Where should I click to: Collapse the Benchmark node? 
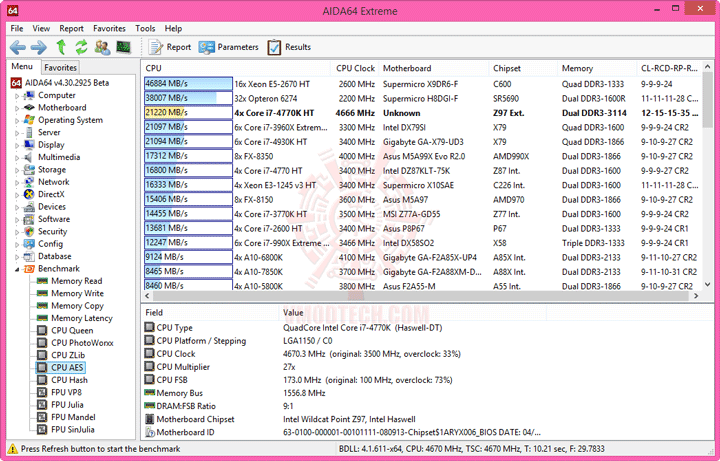(x=17, y=270)
